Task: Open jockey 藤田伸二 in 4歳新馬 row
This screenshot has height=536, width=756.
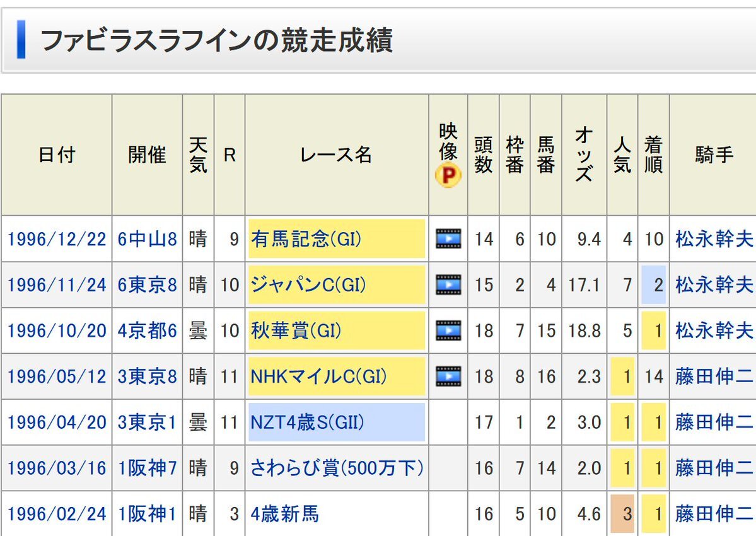Action: (714, 513)
